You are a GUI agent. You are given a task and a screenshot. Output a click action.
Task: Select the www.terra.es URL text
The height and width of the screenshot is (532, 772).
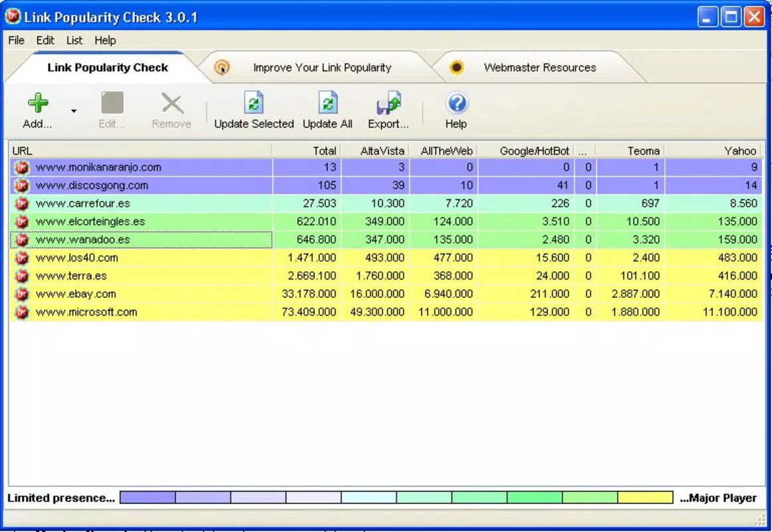(71, 276)
